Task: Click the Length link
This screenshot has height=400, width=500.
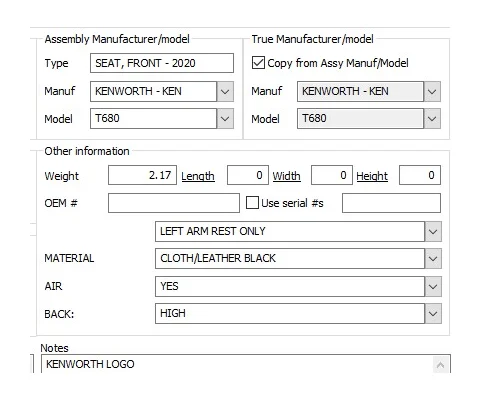Action: [198, 176]
